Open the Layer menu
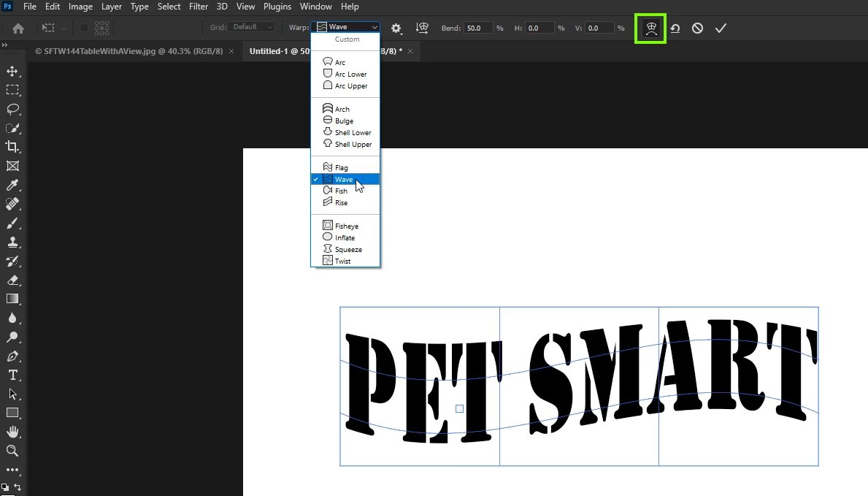The height and width of the screenshot is (496, 868). click(111, 7)
